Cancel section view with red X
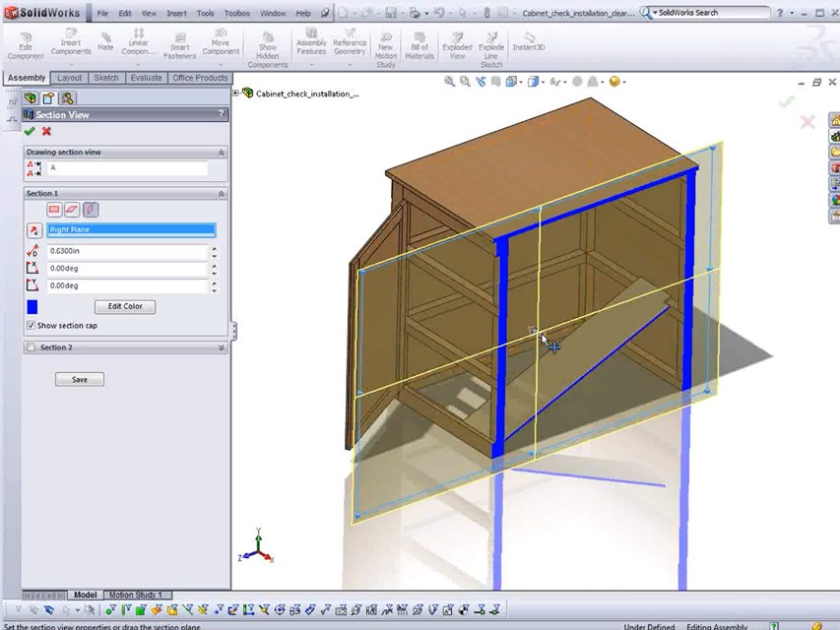Image resolution: width=840 pixels, height=630 pixels. coord(46,131)
